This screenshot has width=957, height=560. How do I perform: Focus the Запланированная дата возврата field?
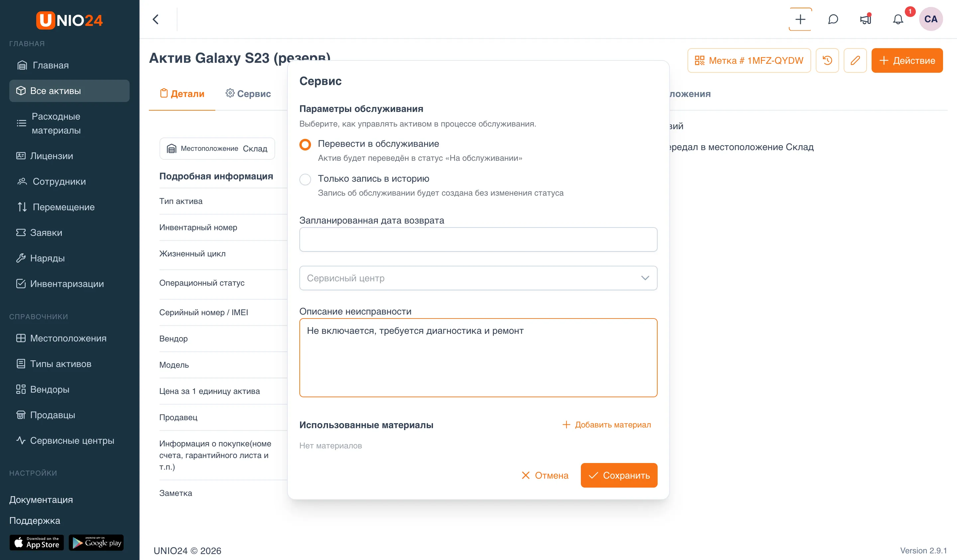(x=478, y=239)
